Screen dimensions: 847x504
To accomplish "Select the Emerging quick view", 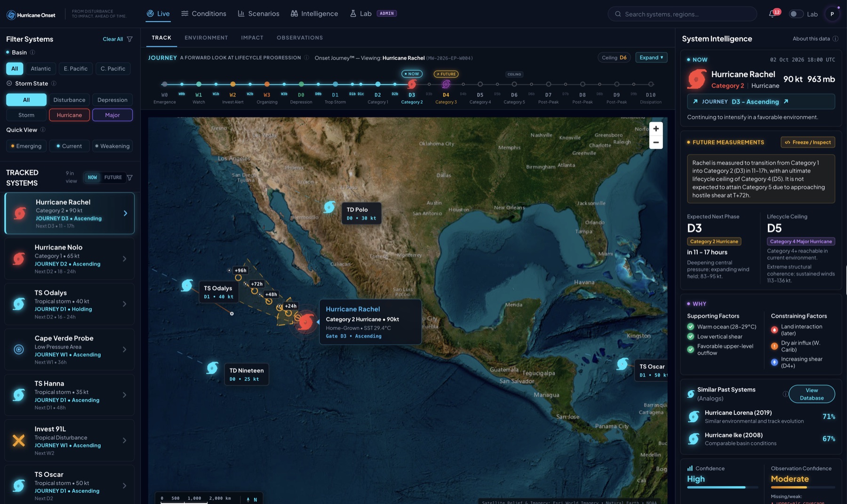I will tap(26, 146).
